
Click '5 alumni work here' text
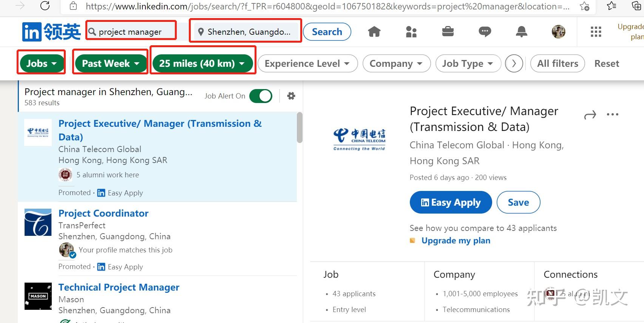coord(108,175)
